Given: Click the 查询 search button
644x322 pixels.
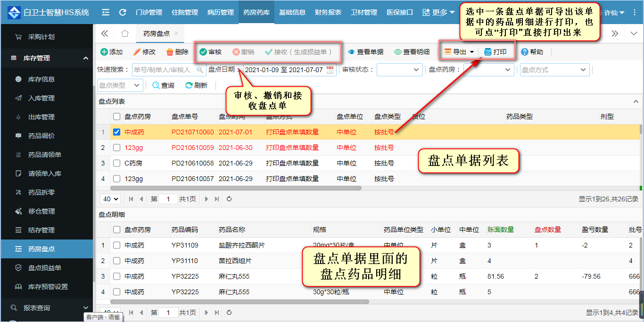Looking at the screenshot, I should (x=163, y=85).
